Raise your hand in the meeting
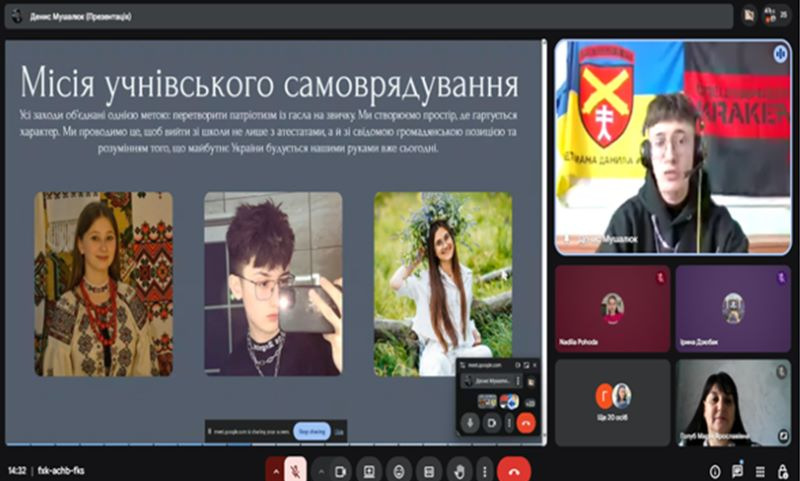Viewport: 800px width, 481px height. pyautogui.click(x=459, y=470)
